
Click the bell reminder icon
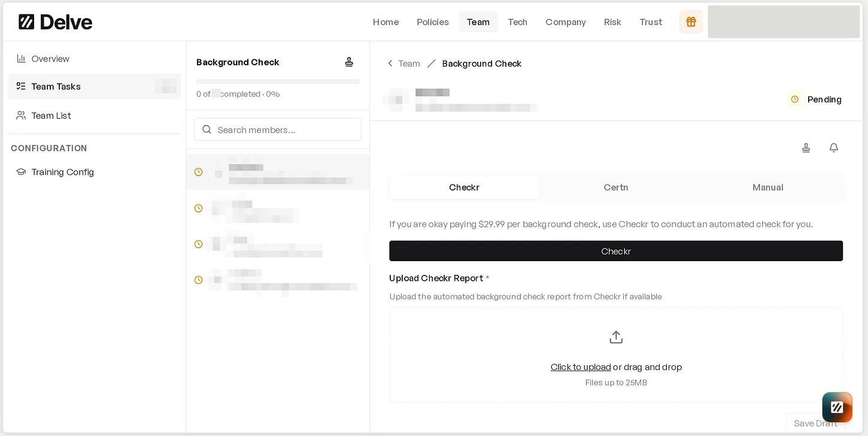click(x=833, y=148)
